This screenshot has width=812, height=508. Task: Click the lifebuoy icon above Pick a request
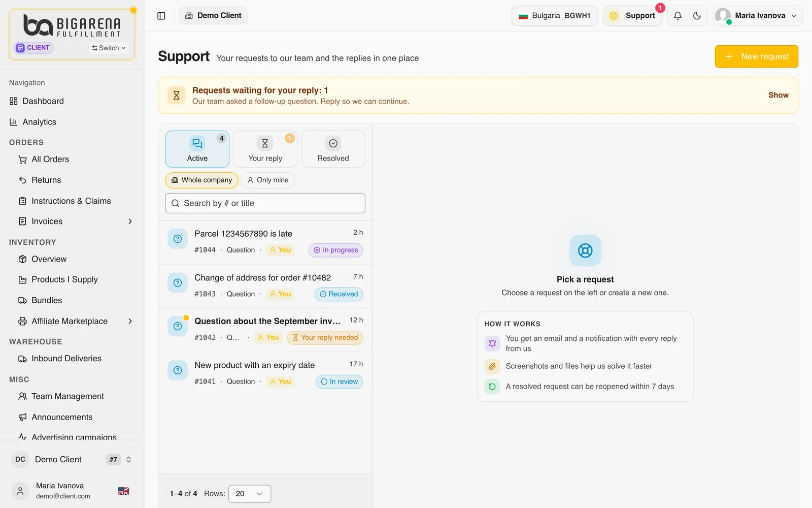tap(585, 250)
